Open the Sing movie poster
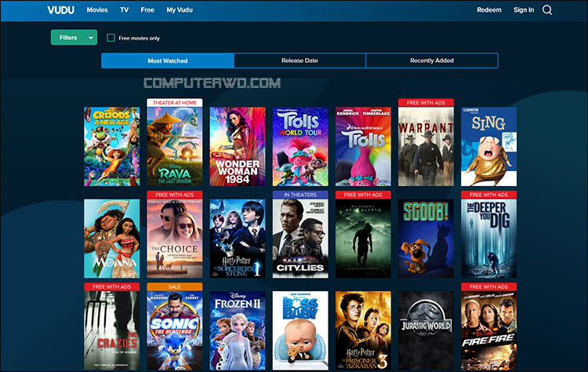Viewport: 588px width, 372px height. coord(488,147)
